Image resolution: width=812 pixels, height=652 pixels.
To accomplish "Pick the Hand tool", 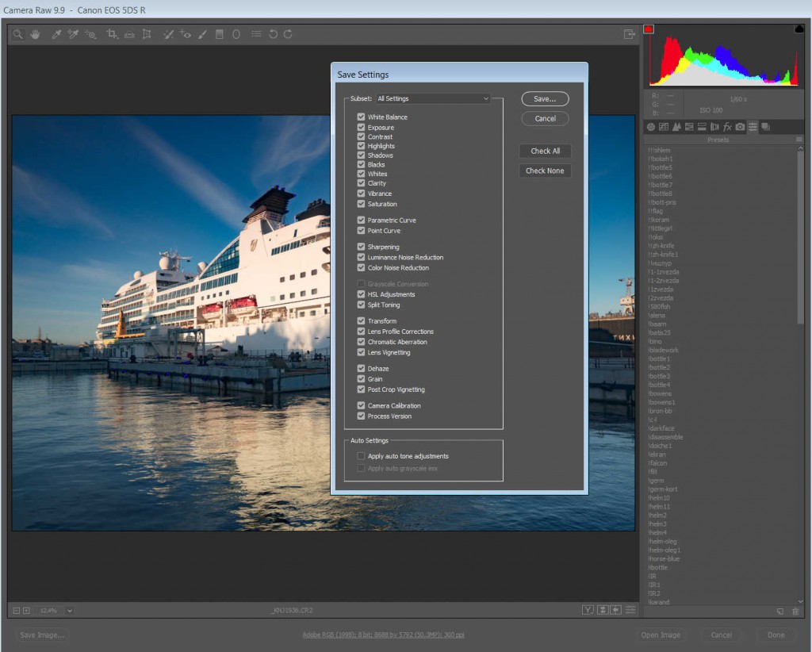I will (x=36, y=34).
